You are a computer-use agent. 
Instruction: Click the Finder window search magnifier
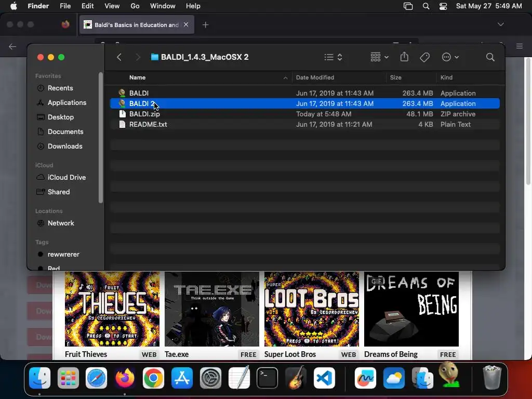[490, 57]
